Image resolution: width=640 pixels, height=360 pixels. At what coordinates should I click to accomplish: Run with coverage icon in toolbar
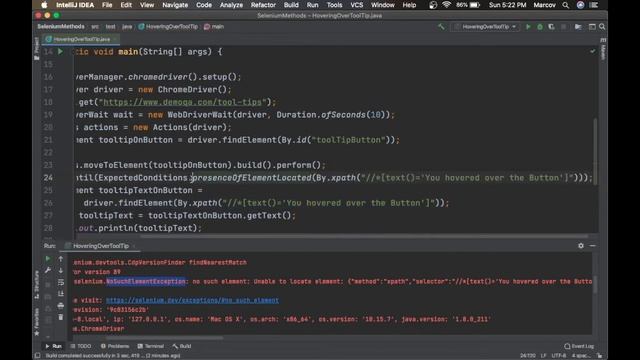[551, 27]
